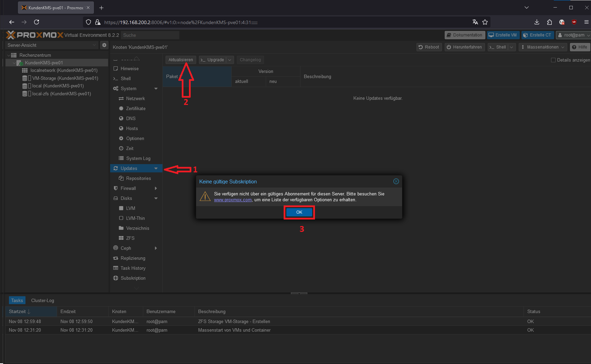Switch to the Cluster-Log tab
The width and height of the screenshot is (591, 364).
pyautogui.click(x=43, y=300)
